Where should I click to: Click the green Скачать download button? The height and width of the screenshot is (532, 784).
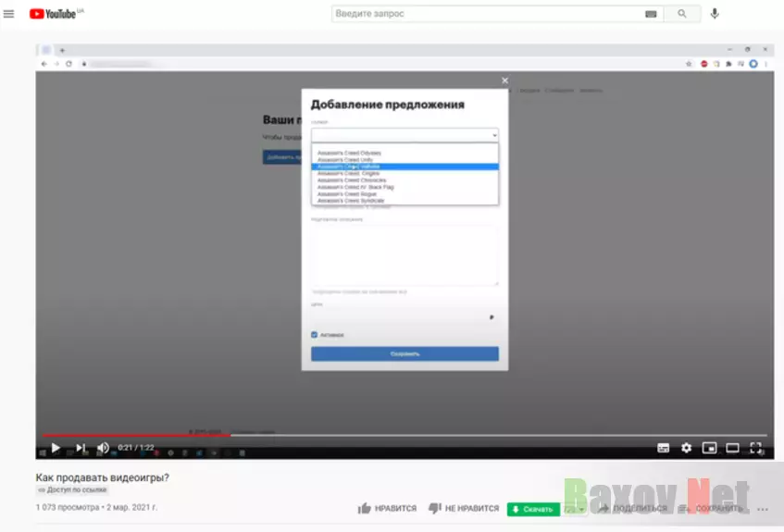tap(533, 510)
